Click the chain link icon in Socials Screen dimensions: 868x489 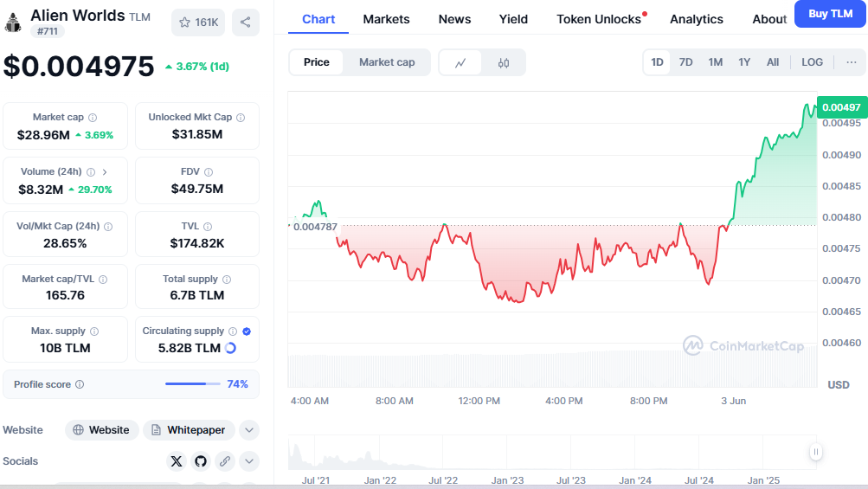pyautogui.click(x=224, y=461)
